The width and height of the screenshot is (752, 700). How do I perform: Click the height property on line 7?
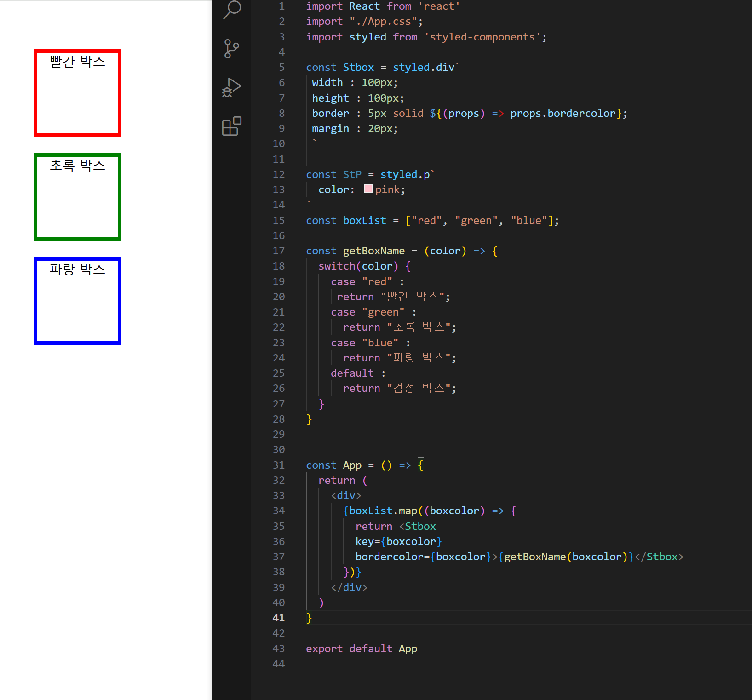[x=330, y=98]
